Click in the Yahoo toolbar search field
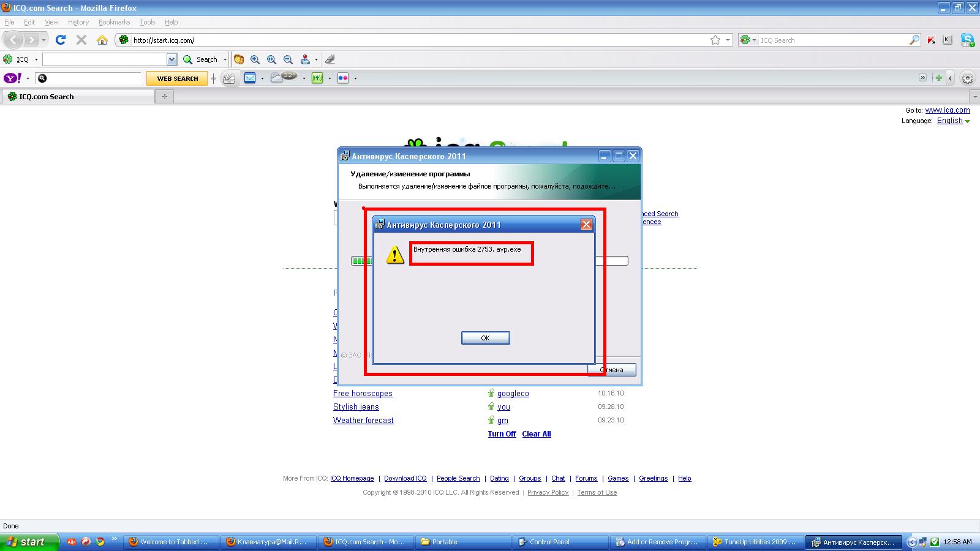Screen dimensions: 980x551 click(x=94, y=78)
